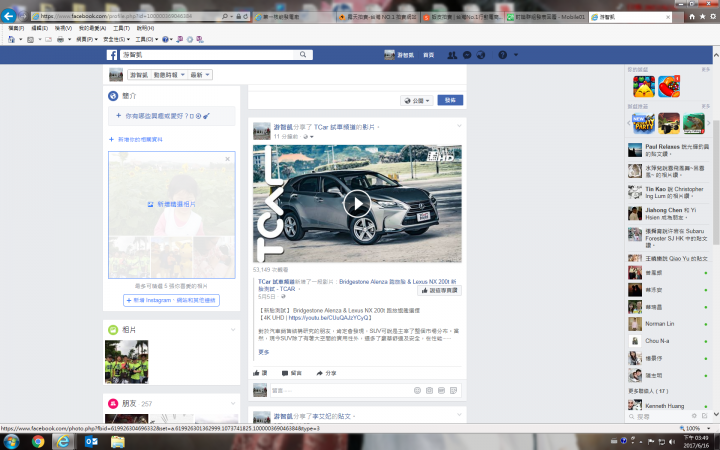Click the magnifier in Facebook search bar

(x=303, y=55)
